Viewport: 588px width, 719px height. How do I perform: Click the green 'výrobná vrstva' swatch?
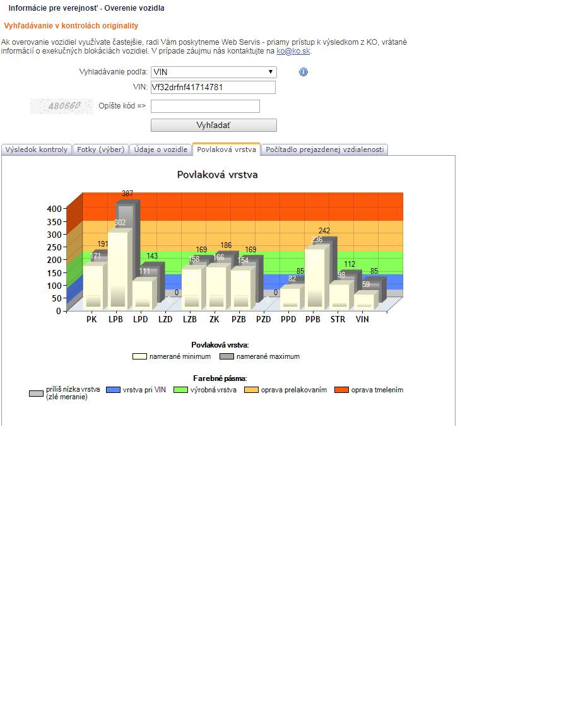(x=180, y=390)
